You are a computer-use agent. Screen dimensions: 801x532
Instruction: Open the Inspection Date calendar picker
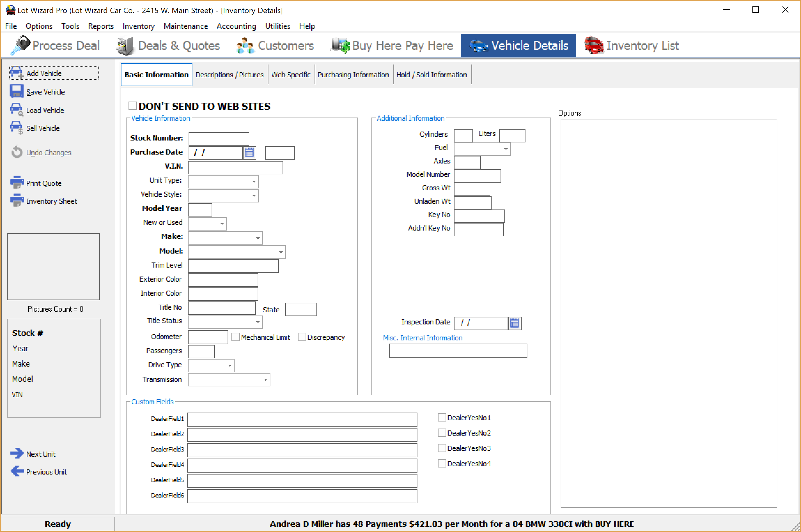click(x=514, y=323)
